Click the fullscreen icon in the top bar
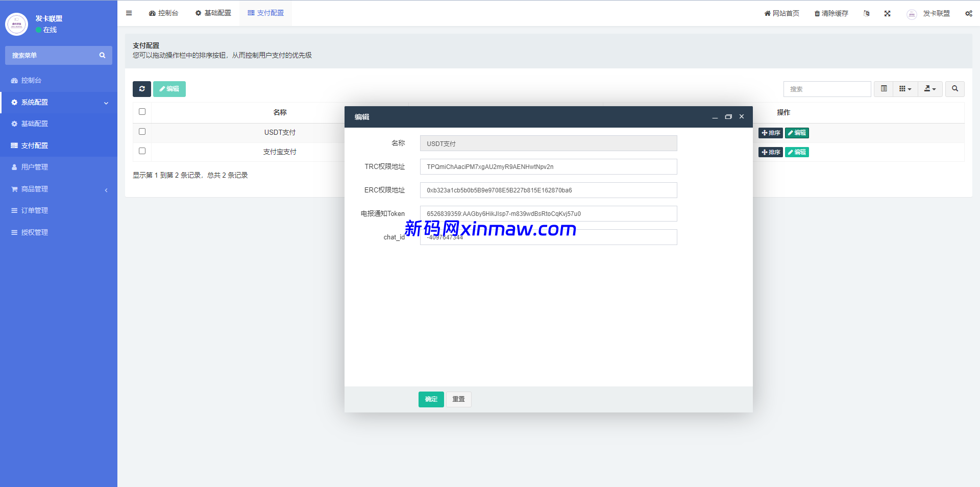 click(888, 14)
